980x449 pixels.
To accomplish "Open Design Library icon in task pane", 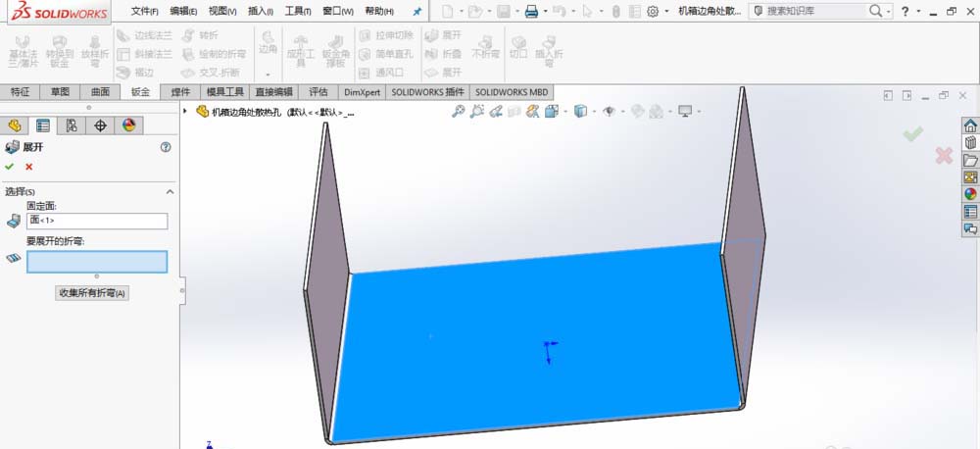I will point(970,142).
